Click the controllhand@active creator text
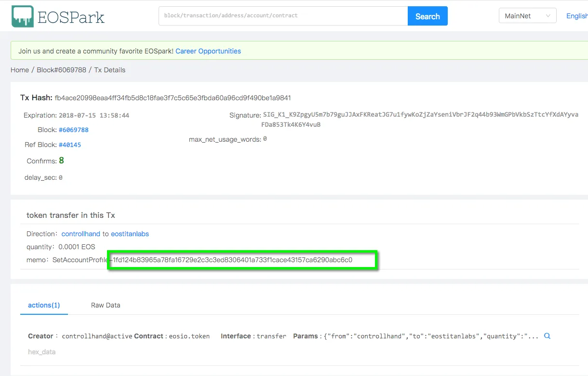The width and height of the screenshot is (588, 376). [97, 336]
